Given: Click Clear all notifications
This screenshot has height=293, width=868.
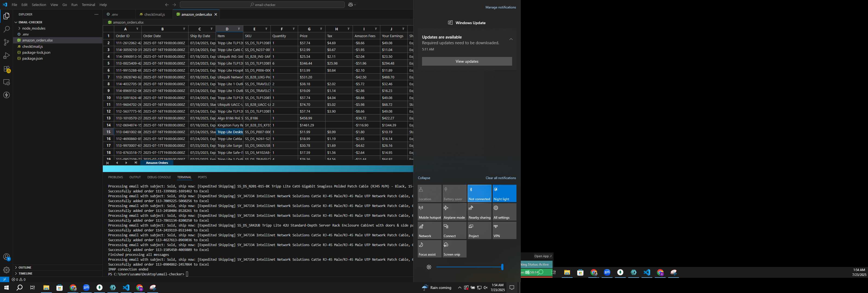Looking at the screenshot, I should click(501, 178).
